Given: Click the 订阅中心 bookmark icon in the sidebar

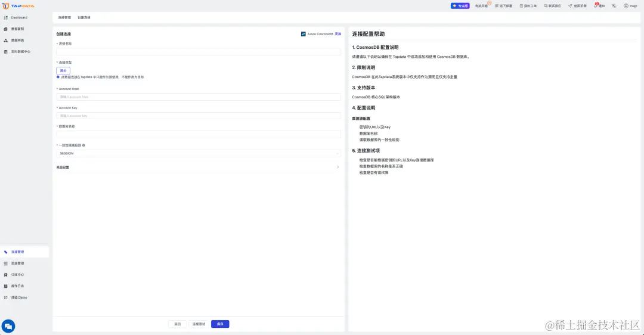Looking at the screenshot, I should [x=6, y=275].
